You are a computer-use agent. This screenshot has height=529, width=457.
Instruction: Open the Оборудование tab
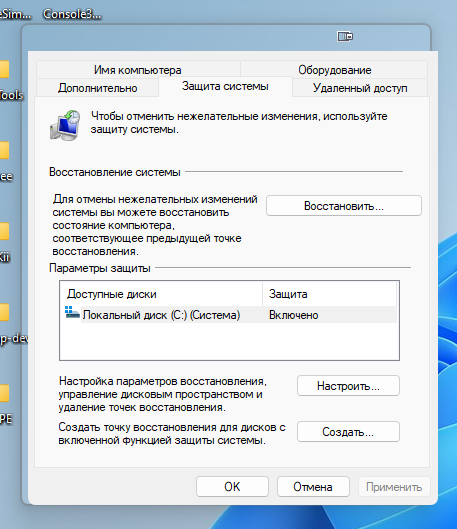[335, 70]
